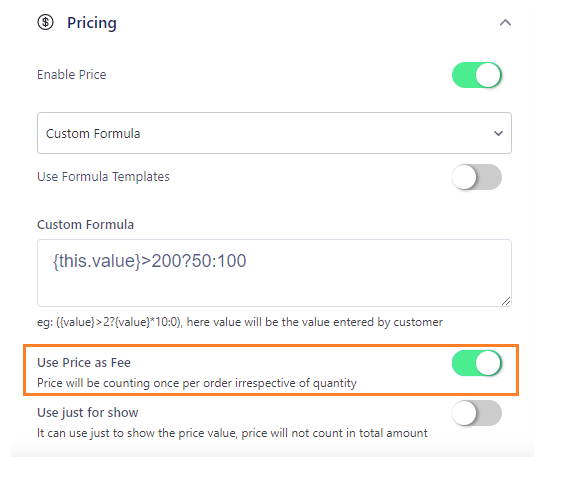Click the example formula hint text

click(240, 322)
